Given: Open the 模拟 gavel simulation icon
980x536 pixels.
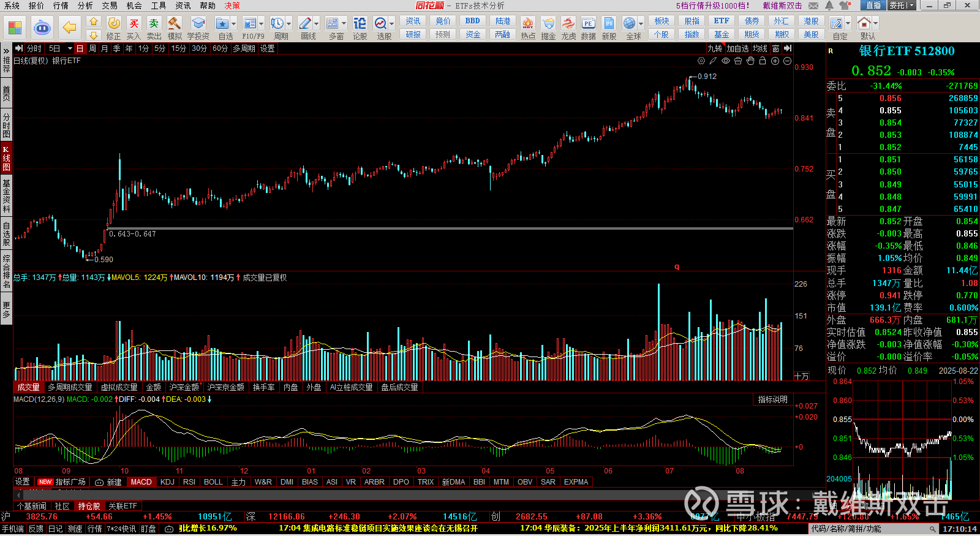Looking at the screenshot, I should (175, 28).
